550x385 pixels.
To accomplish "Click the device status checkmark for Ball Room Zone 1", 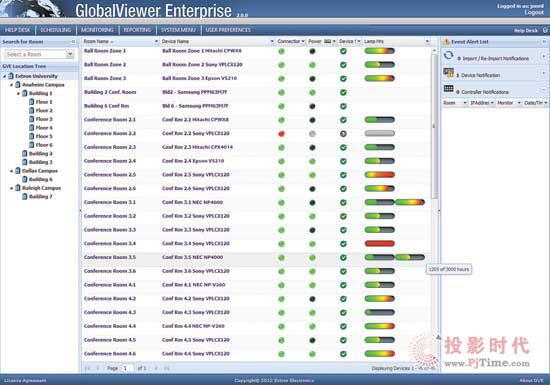I will click(x=343, y=51).
